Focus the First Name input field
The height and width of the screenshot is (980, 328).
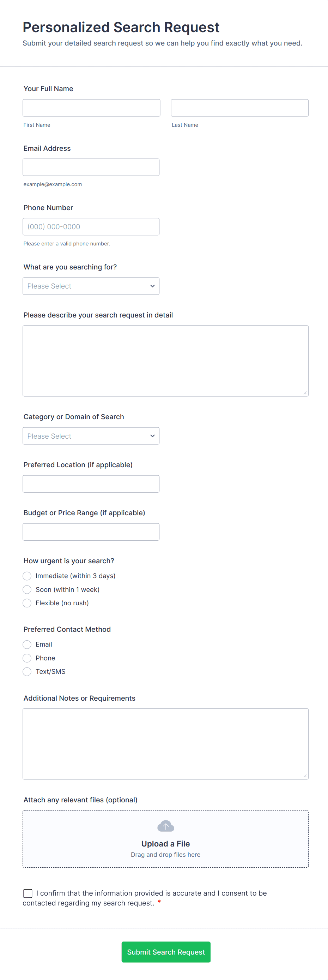coord(91,108)
